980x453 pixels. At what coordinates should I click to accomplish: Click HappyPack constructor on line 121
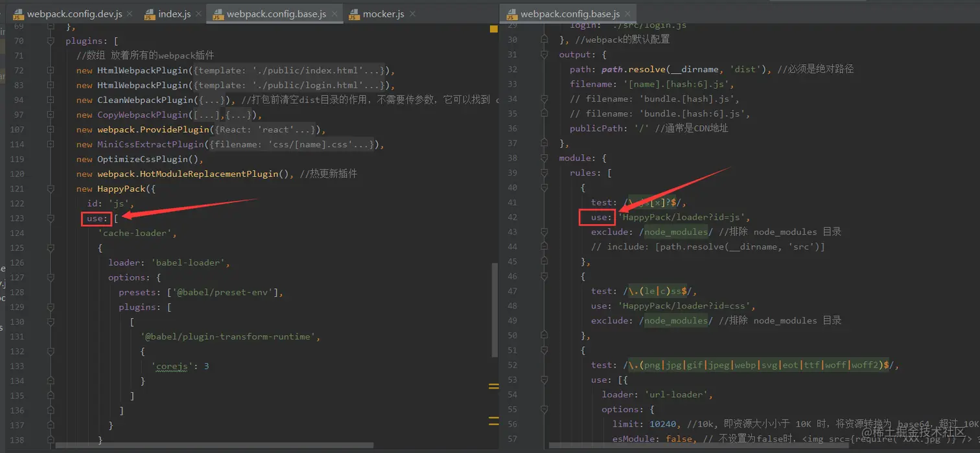click(x=121, y=189)
